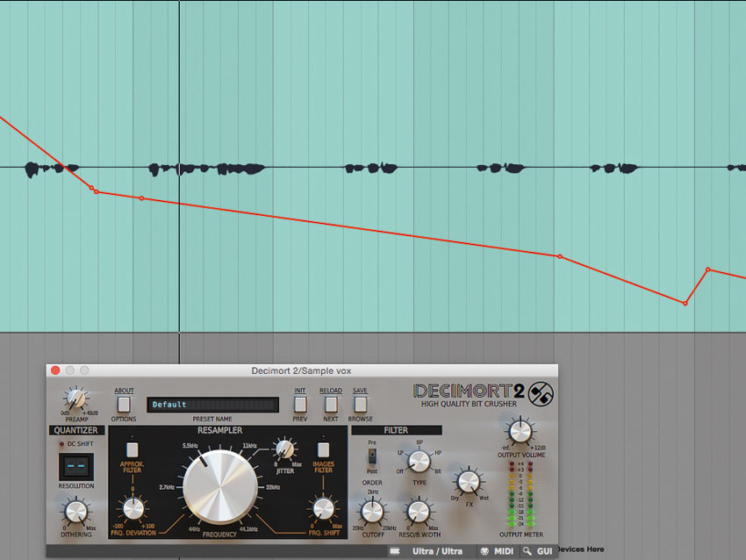
Task: Toggle the DC Shift LED
Action: point(61,444)
